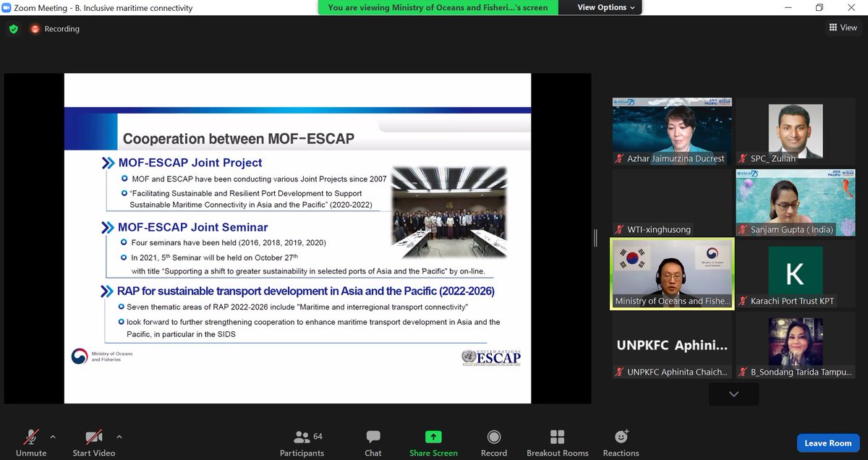Click the screen viewing notification banner

pos(438,7)
